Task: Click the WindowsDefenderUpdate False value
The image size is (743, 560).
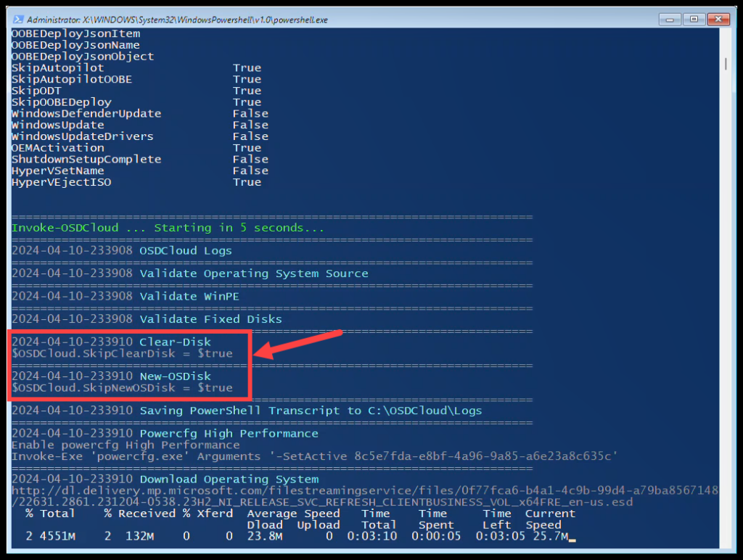Action: [250, 114]
